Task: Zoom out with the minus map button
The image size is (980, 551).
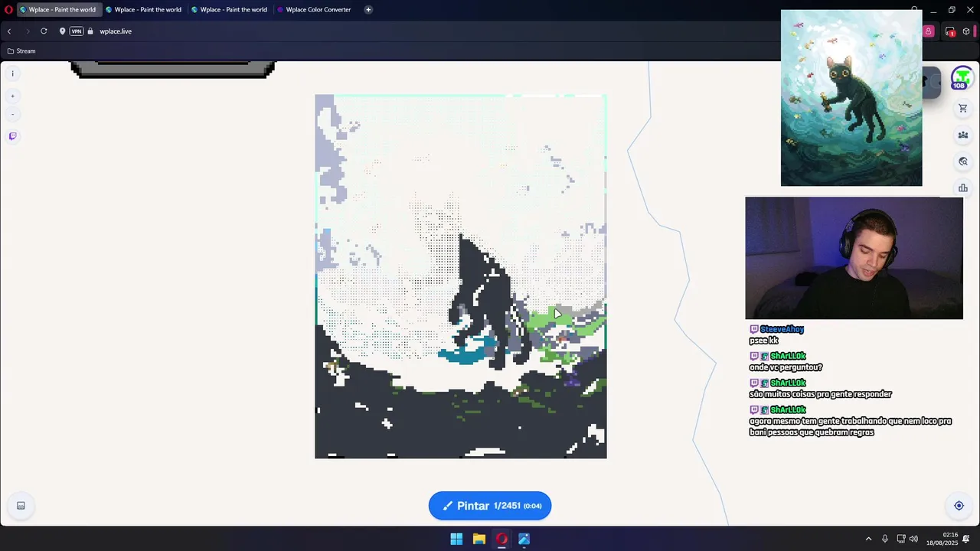Action: click(x=12, y=114)
